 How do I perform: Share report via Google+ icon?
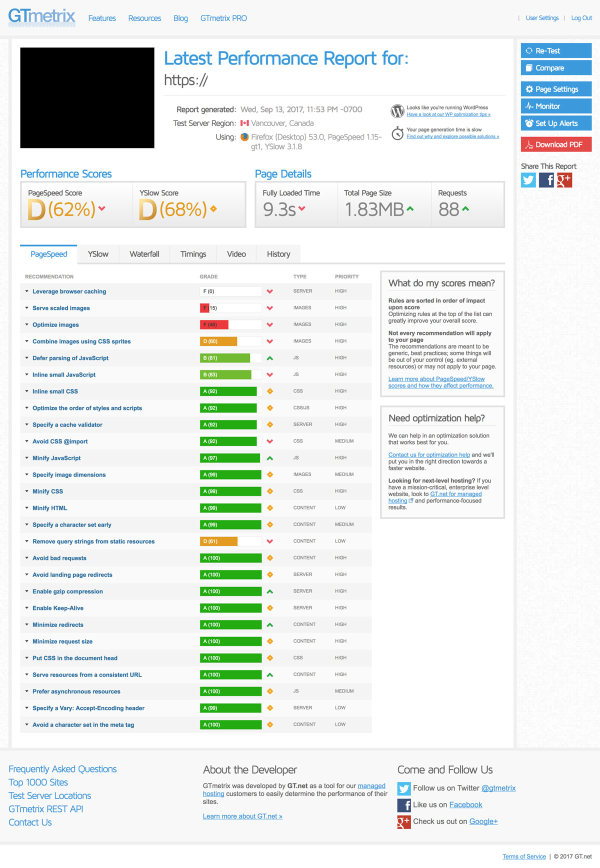(x=564, y=180)
